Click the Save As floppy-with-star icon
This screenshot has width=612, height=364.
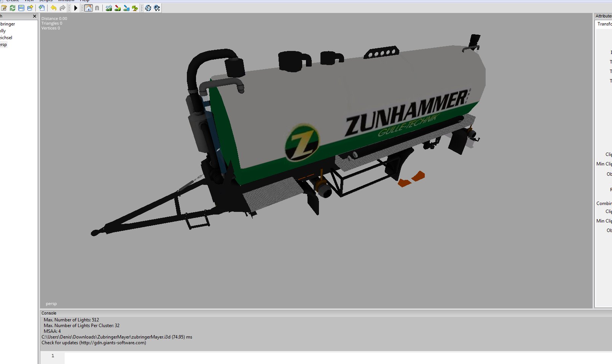pos(30,8)
